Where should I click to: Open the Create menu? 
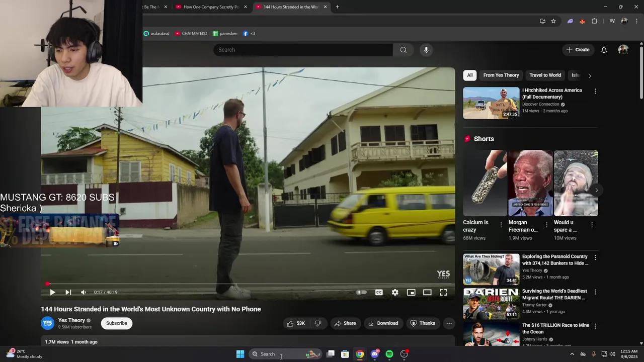(578, 50)
